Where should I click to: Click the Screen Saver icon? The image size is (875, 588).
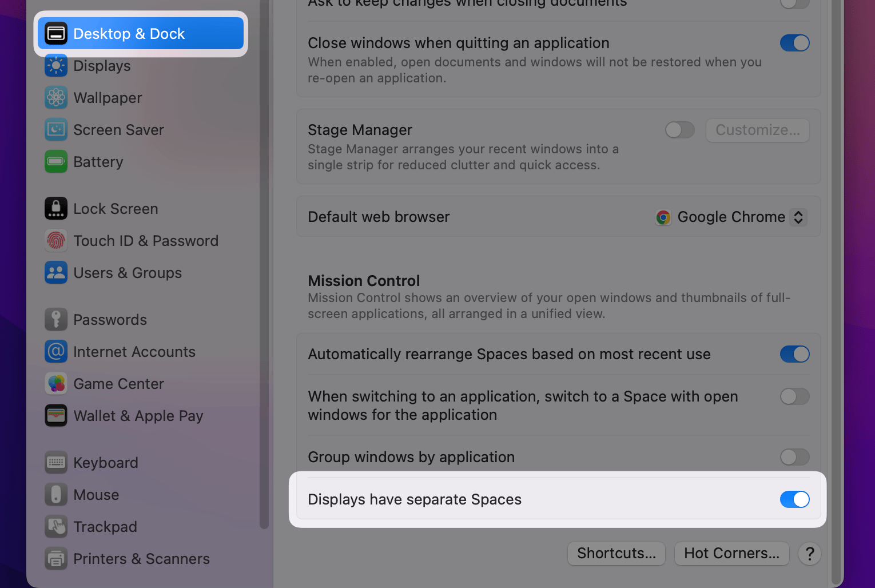(x=56, y=130)
